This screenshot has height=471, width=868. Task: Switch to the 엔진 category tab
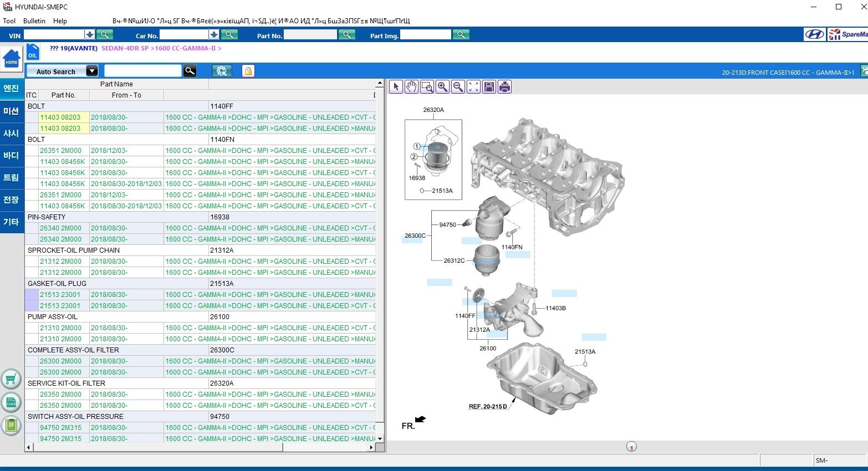[12, 89]
